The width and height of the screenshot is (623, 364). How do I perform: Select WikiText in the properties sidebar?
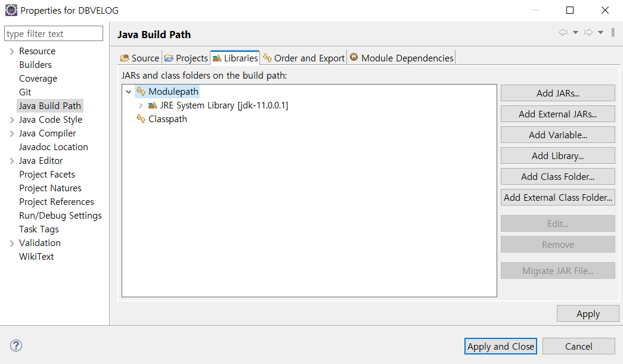coord(36,256)
